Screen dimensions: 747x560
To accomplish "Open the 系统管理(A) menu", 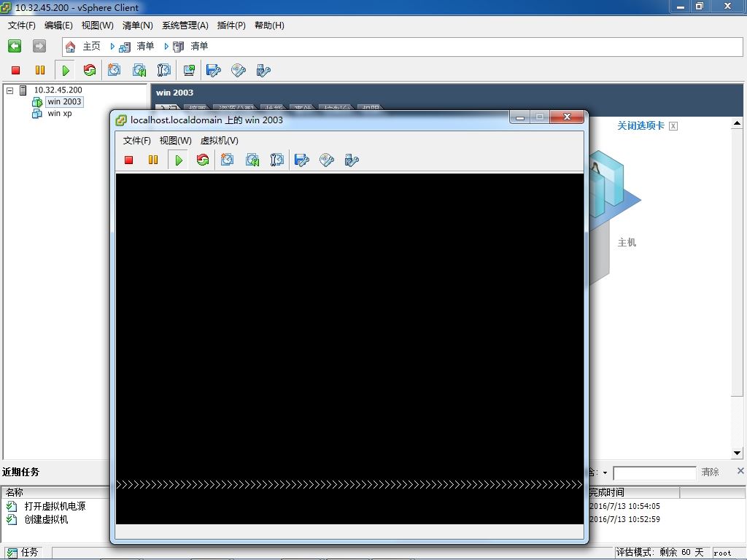I will point(185,26).
